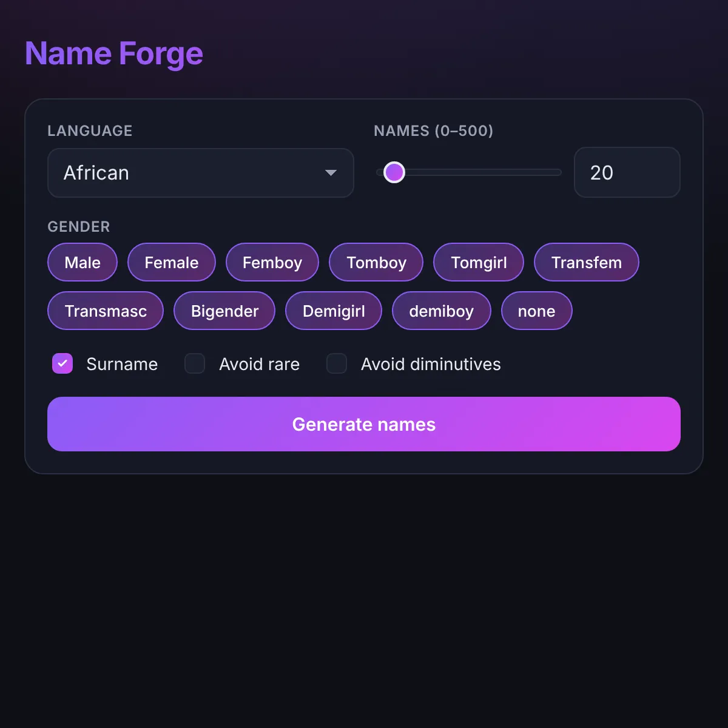
Task: Click the Generate names button
Action: tap(364, 424)
